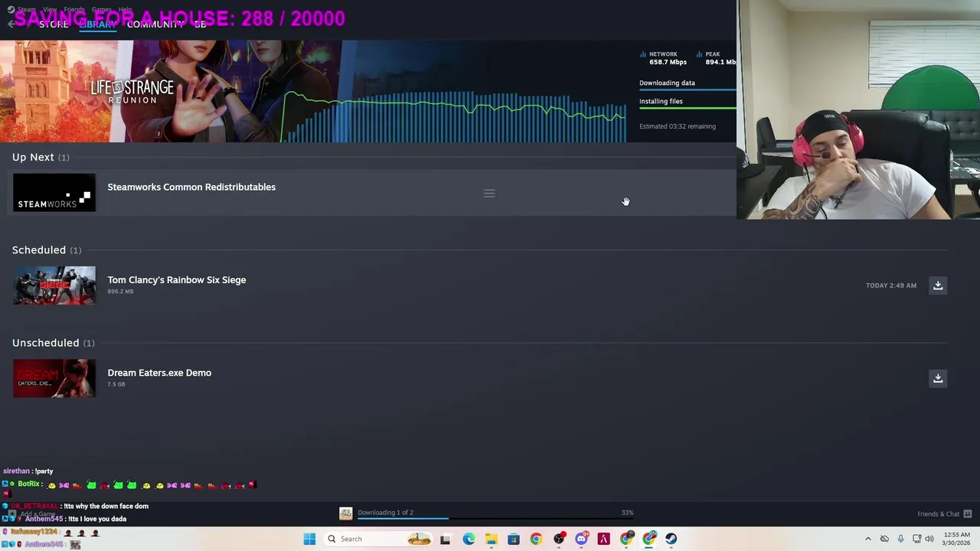Screen dimensions: 980x551
Task: Open Microsoft Store from taskbar
Action: coord(514,539)
